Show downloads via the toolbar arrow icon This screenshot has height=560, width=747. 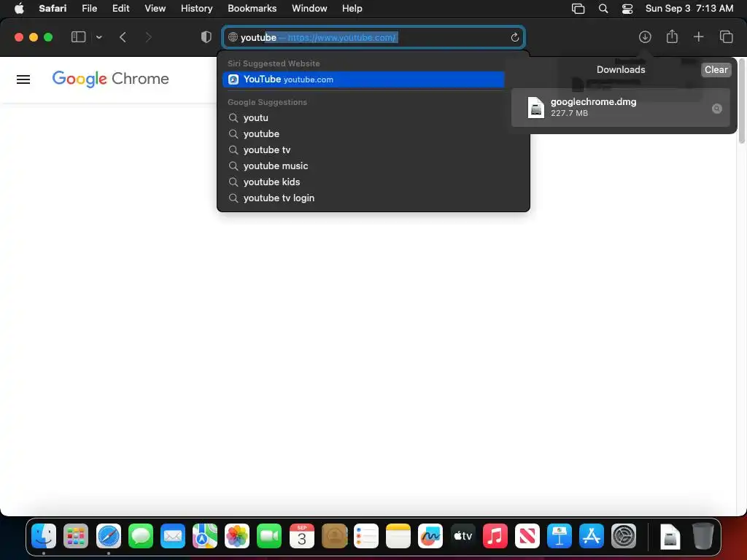(x=645, y=37)
